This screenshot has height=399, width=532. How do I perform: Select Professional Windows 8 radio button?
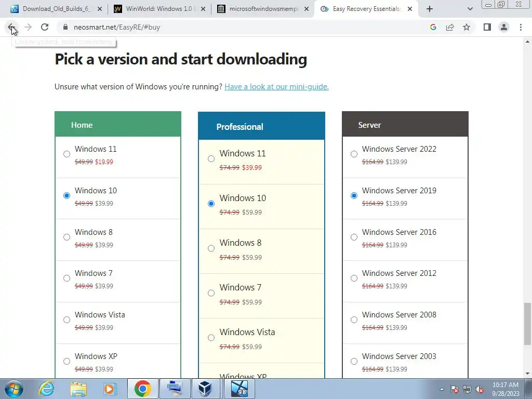click(211, 248)
